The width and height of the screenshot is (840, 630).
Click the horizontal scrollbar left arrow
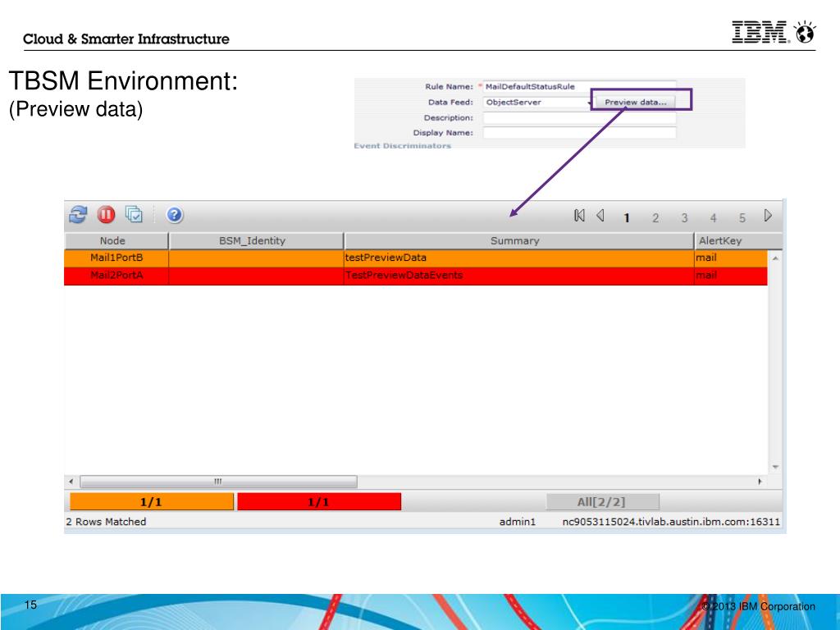click(71, 482)
